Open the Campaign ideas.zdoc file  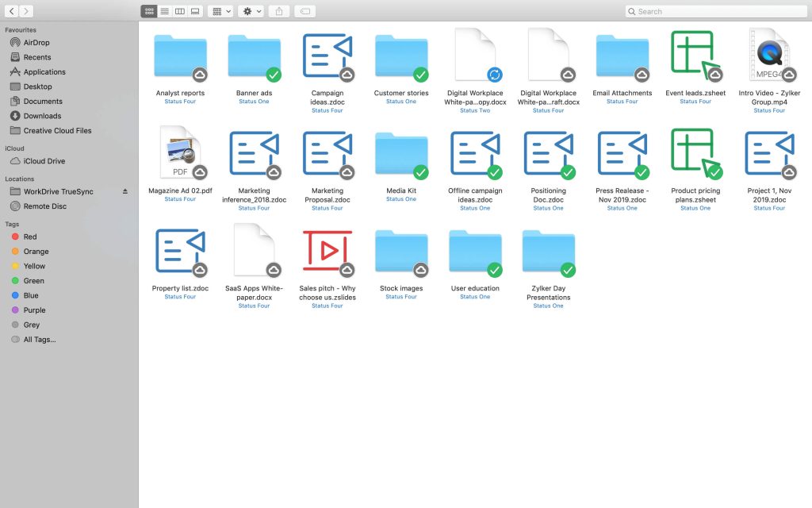click(327, 56)
